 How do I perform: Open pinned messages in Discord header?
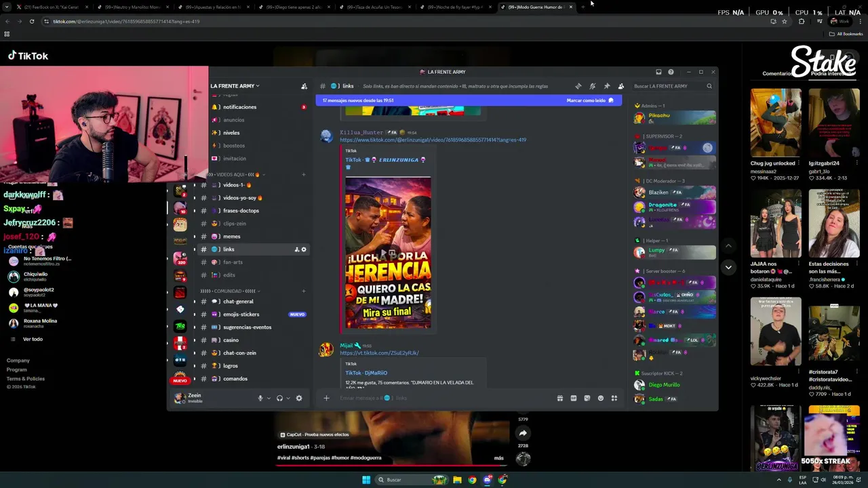point(606,86)
